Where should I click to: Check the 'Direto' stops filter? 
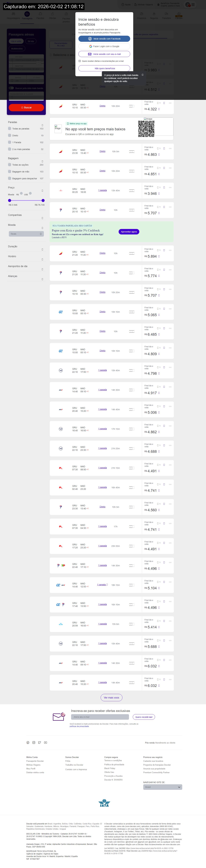point(10,136)
